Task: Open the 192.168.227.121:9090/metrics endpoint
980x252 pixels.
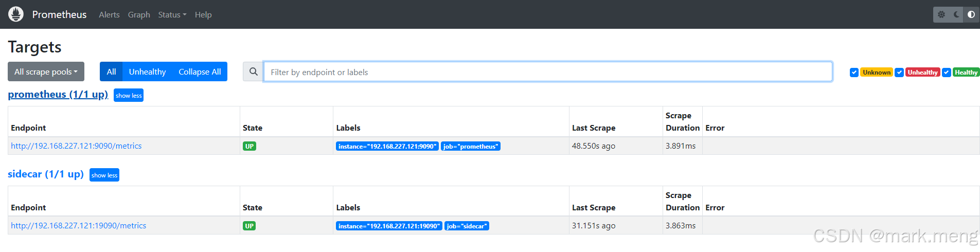Action: coord(76,146)
